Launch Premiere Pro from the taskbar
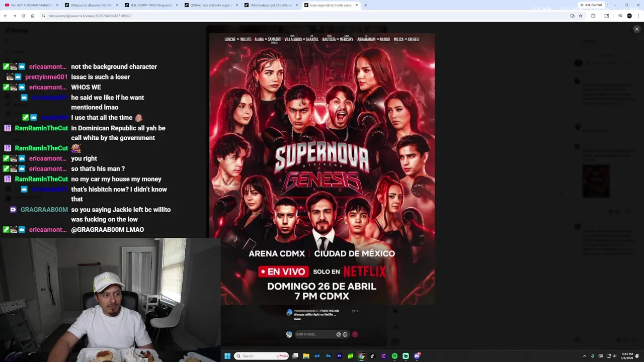Image resolution: width=644 pixels, height=362 pixels. (x=339, y=356)
